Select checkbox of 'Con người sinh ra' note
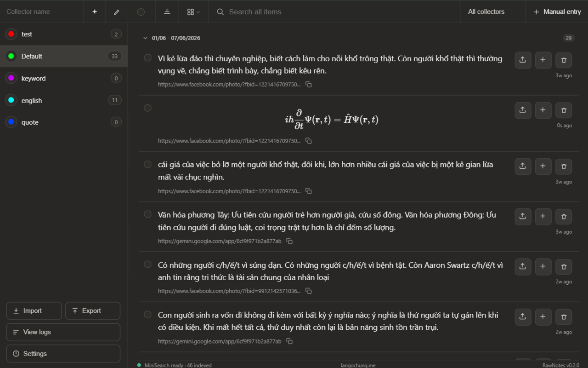The height and width of the screenshot is (368, 588). 147,315
